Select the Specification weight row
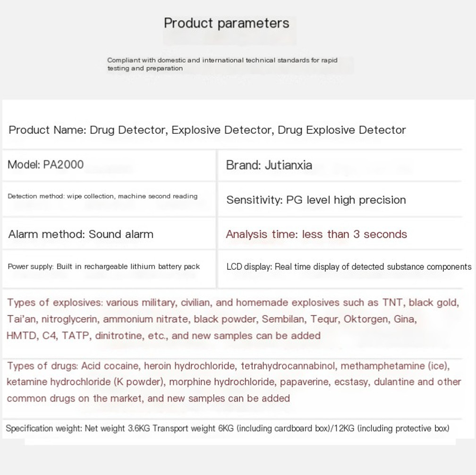This screenshot has height=475, width=476. (227, 429)
